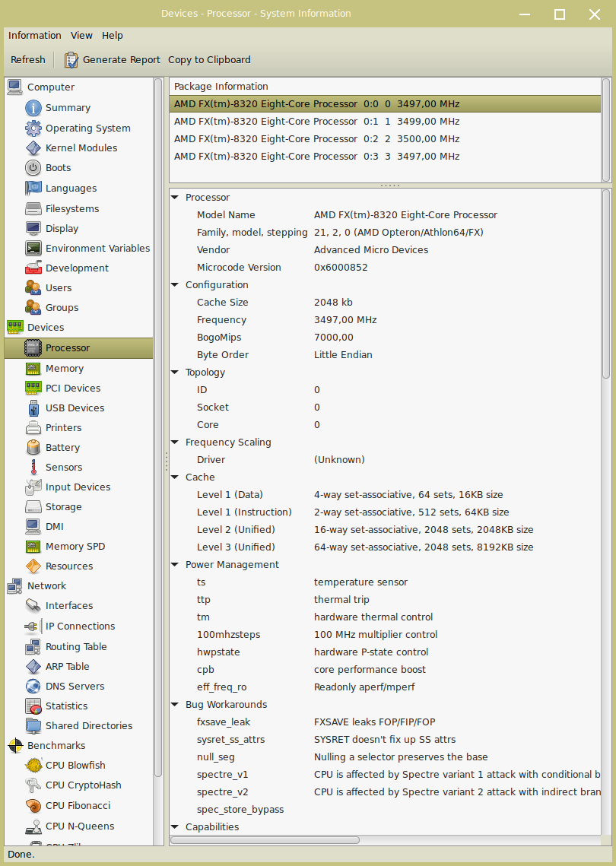The width and height of the screenshot is (616, 866).
Task: Click the Refresh button
Action: [27, 59]
